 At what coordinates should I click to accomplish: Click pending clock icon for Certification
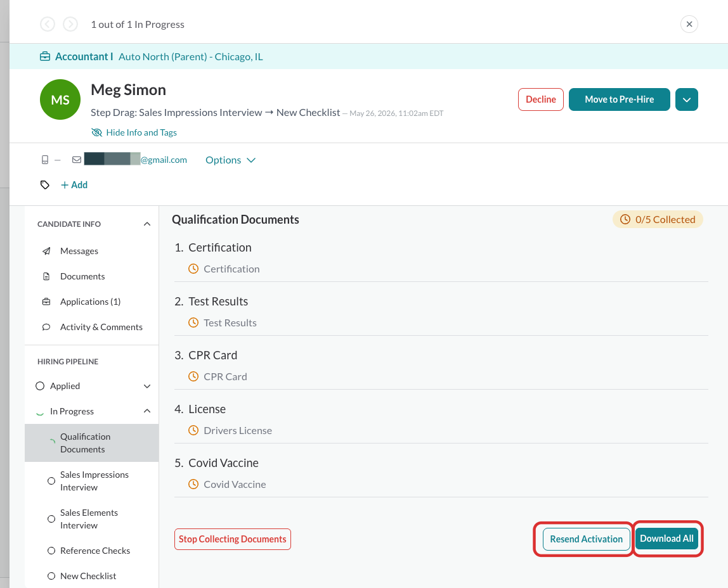pos(193,269)
